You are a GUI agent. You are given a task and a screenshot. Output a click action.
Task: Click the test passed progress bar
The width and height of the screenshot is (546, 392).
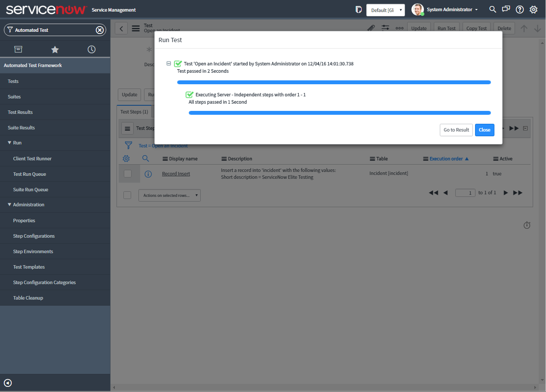click(334, 82)
